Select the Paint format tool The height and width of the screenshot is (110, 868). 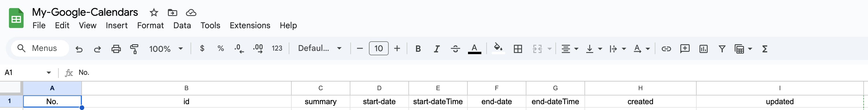click(x=134, y=49)
